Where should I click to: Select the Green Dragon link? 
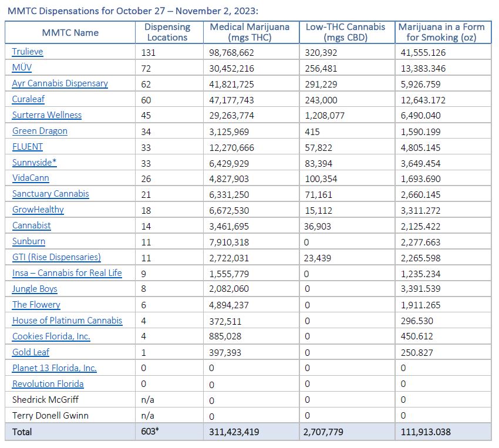click(x=40, y=131)
